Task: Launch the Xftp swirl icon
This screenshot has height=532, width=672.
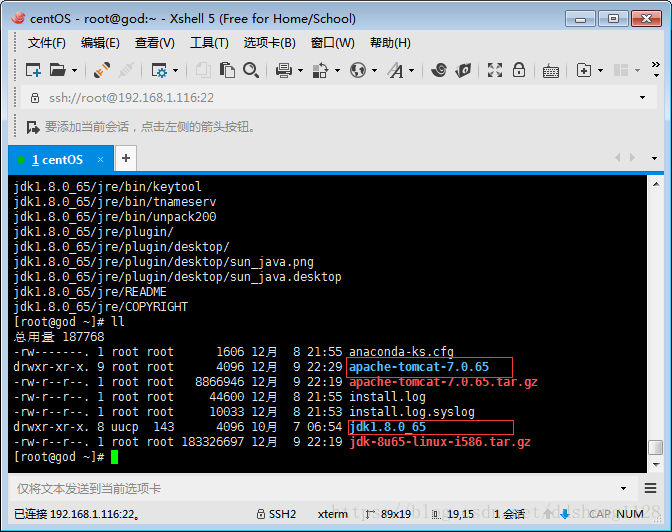Action: tap(439, 70)
